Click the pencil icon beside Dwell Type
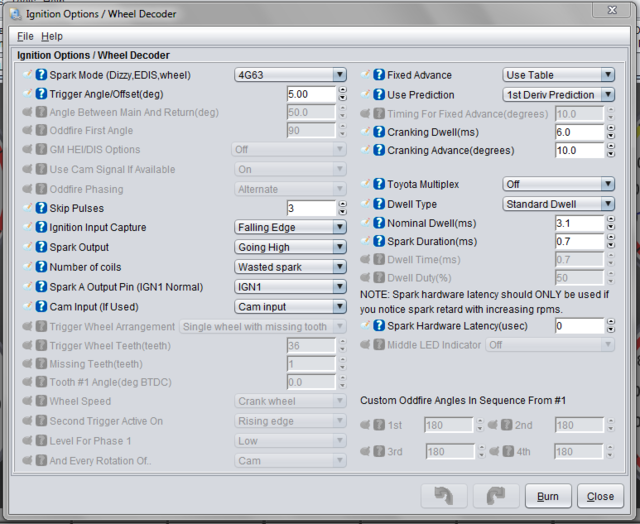 (365, 203)
